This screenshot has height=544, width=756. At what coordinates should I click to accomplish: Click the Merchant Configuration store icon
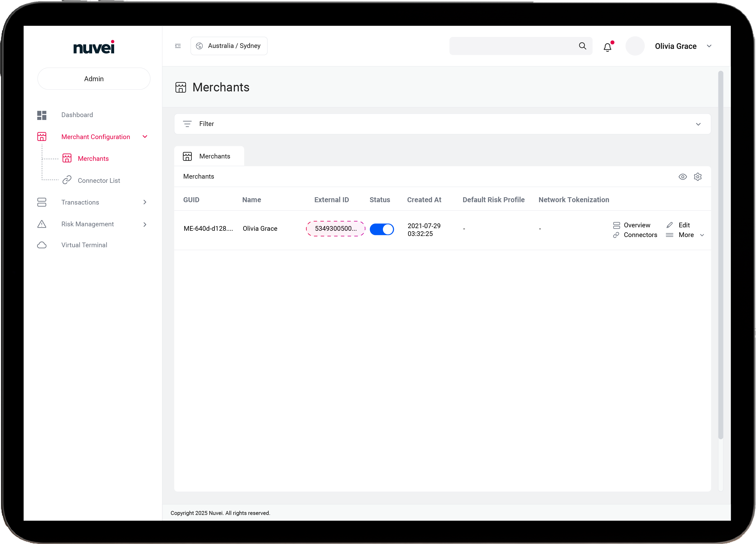pyautogui.click(x=42, y=137)
